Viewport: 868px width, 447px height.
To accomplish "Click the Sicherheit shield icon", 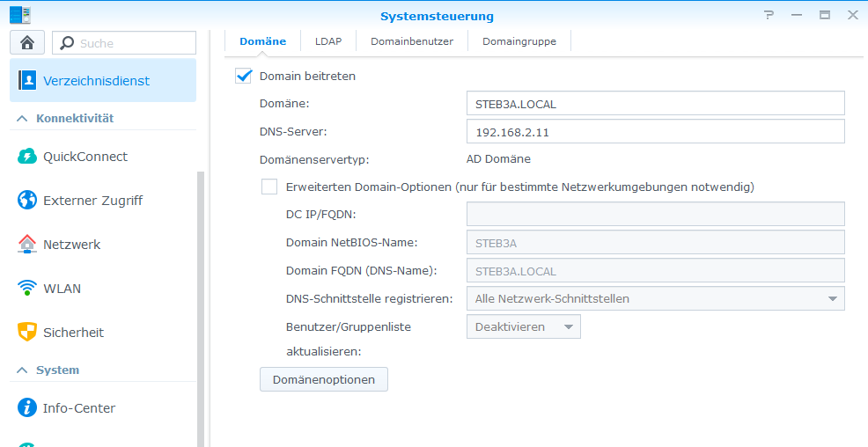I will coord(27,332).
